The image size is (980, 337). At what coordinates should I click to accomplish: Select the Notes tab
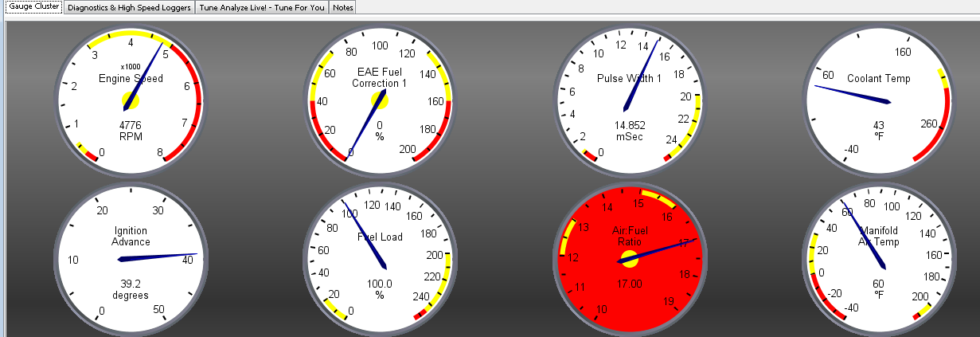343,8
